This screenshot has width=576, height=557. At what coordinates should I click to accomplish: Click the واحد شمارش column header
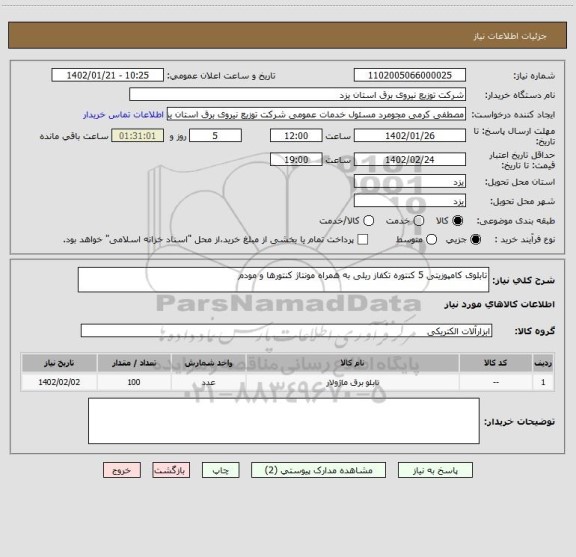coord(208,363)
